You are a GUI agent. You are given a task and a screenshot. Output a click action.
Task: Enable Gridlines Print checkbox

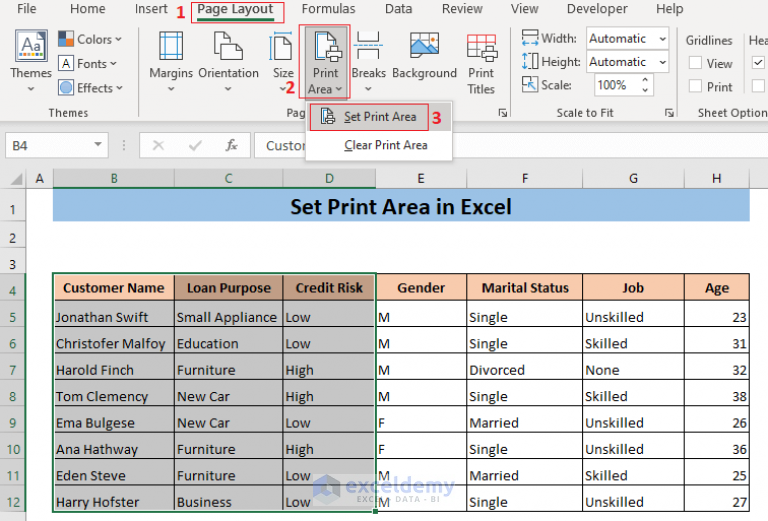pos(695,86)
